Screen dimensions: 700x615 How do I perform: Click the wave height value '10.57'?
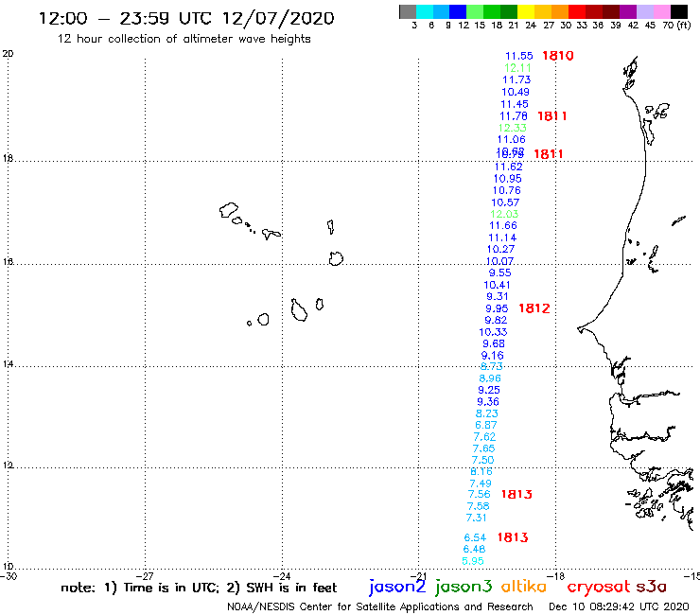505,202
